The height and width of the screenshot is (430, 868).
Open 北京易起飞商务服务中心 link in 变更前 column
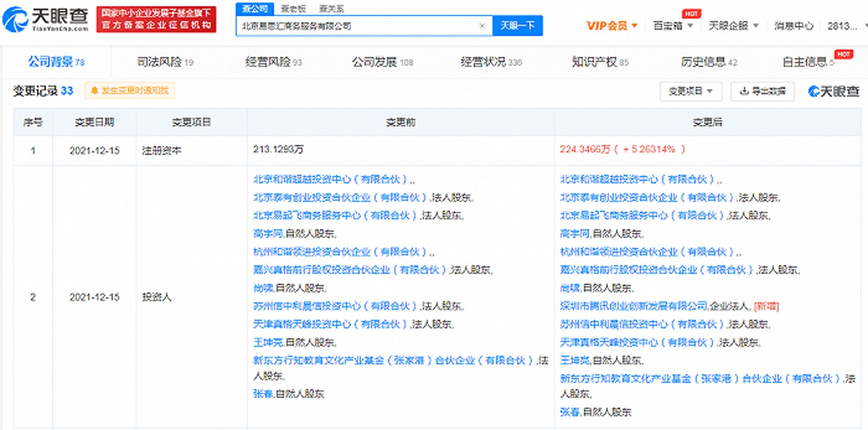(x=335, y=216)
